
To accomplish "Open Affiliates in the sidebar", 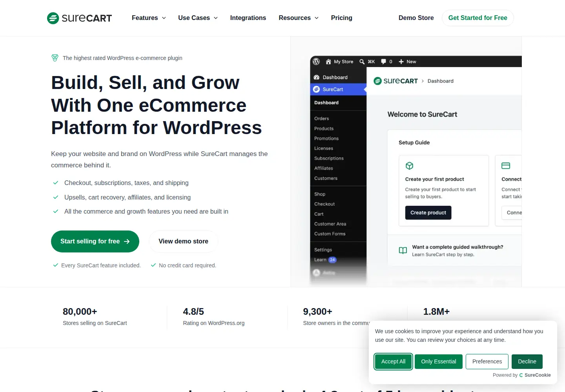I will 324,168.
